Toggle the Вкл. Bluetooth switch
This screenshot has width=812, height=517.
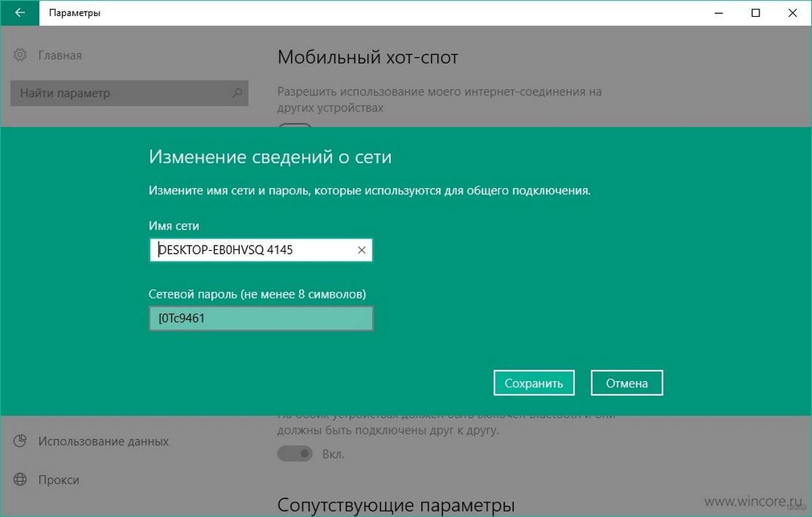295,454
